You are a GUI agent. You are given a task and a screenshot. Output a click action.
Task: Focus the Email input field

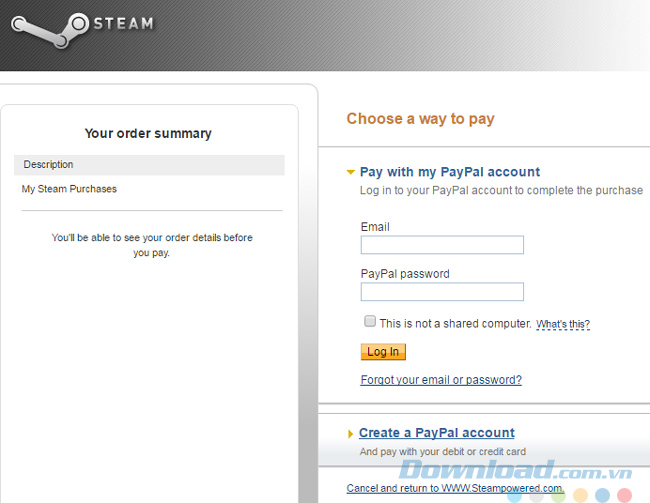pos(442,245)
